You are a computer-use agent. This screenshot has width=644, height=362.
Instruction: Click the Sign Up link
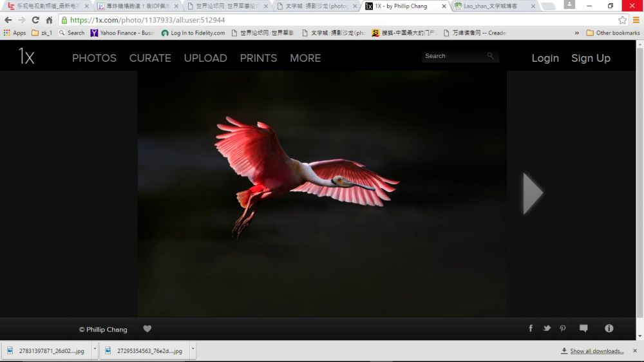pyautogui.click(x=591, y=58)
